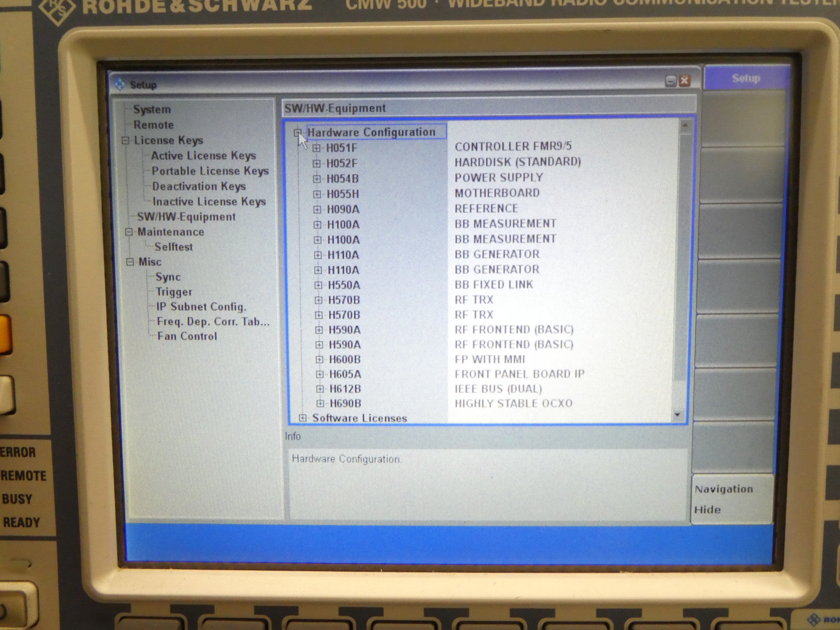Close the Setup dialog window

685,81
